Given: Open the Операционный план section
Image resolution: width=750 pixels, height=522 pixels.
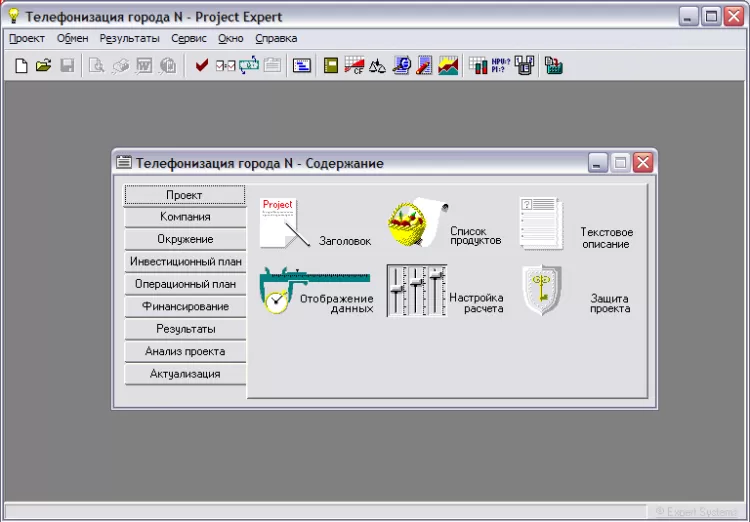Looking at the screenshot, I should [x=185, y=284].
